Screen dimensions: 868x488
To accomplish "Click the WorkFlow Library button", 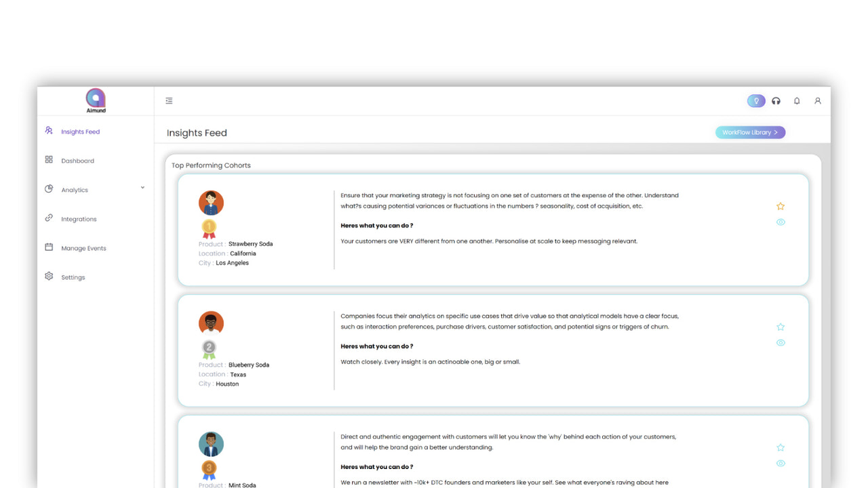I will click(x=749, y=132).
